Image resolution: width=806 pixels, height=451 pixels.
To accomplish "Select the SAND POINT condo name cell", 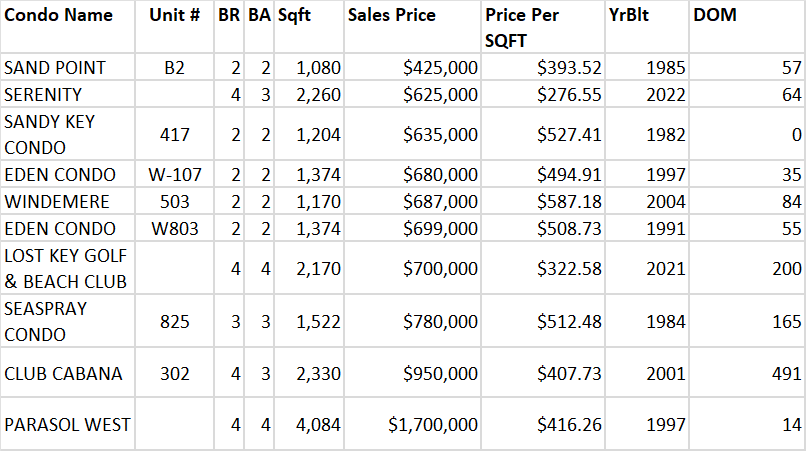I will 56,68.
